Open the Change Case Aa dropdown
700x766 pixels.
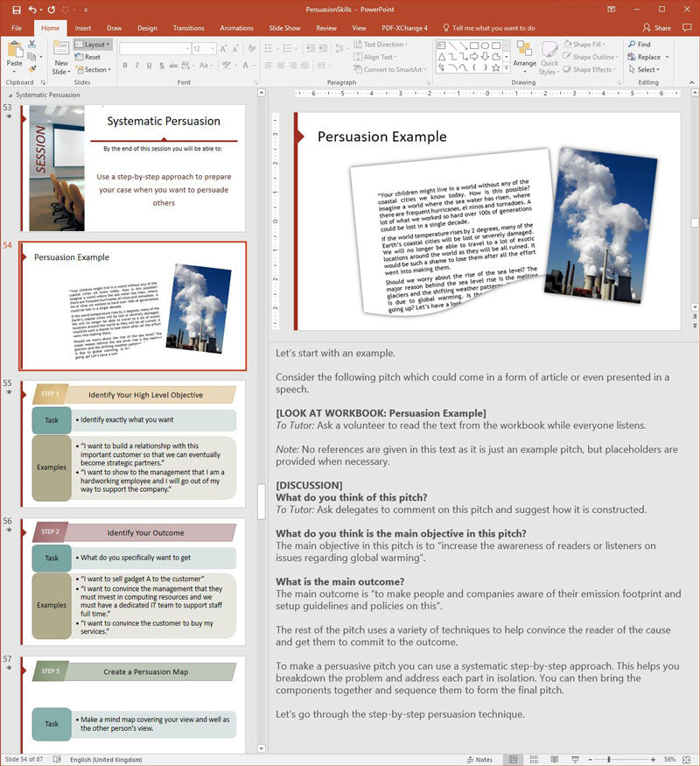(x=206, y=65)
